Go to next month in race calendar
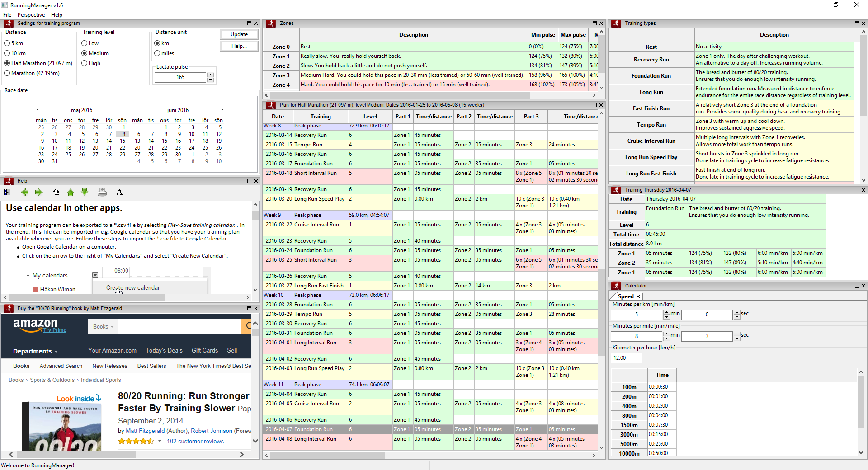 click(x=222, y=110)
